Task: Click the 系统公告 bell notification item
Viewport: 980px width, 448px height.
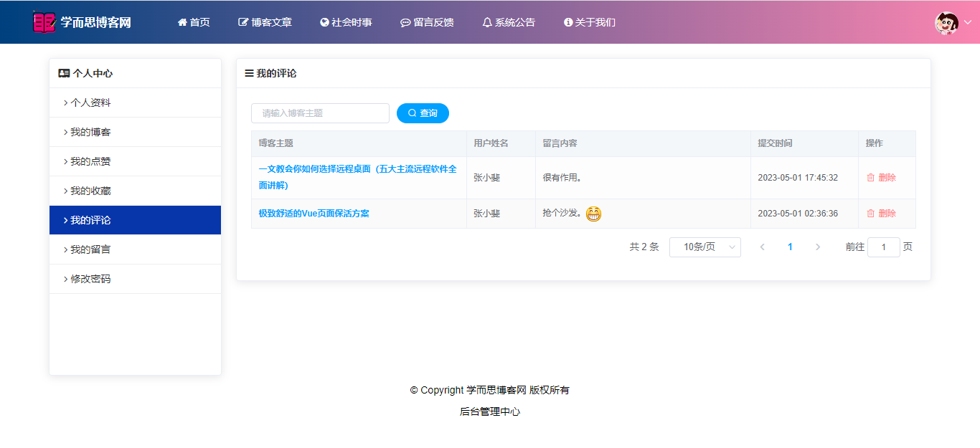Action: 509,22
